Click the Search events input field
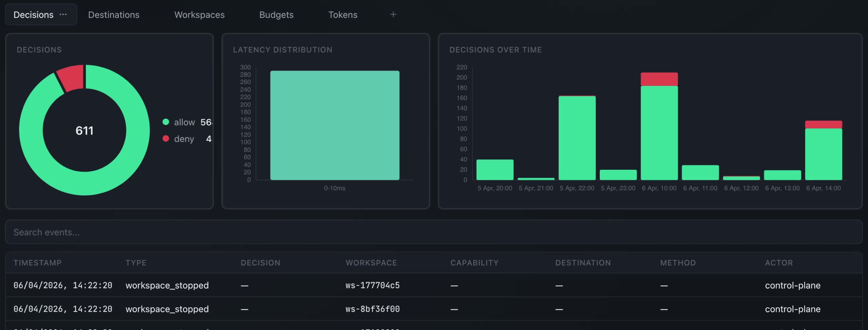 click(434, 232)
